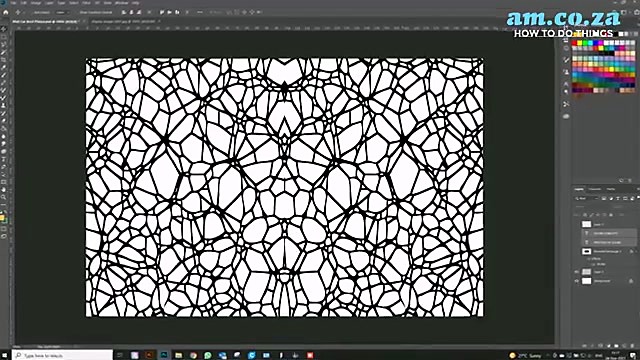The width and height of the screenshot is (640, 360).
Task: Pick the red swatch in Swatches panel
Action: pyautogui.click(x=575, y=43)
